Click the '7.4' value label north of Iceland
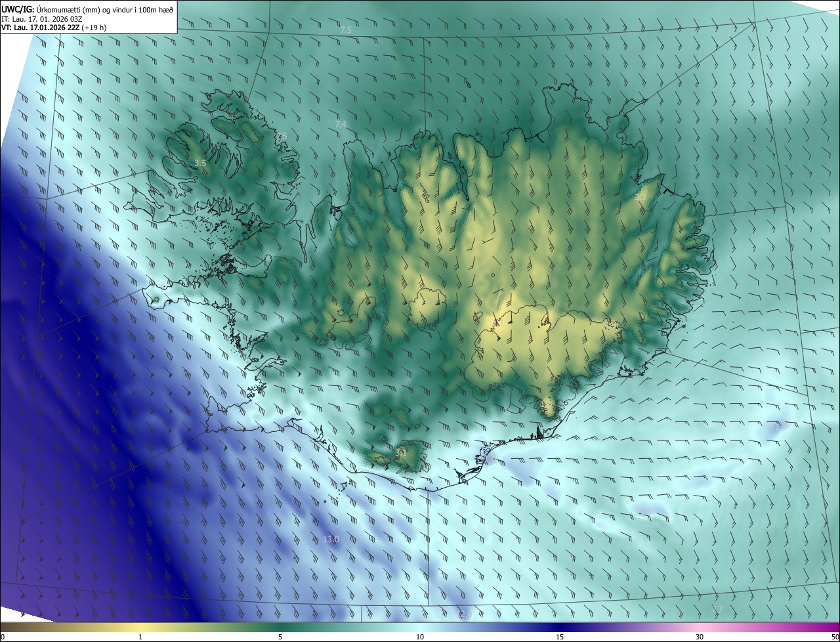The height and width of the screenshot is (642, 840). tap(341, 124)
